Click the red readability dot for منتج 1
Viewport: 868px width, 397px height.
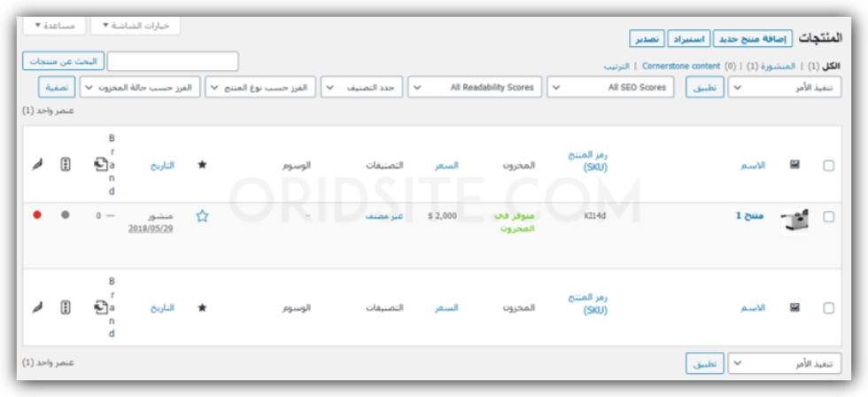pos(37,214)
